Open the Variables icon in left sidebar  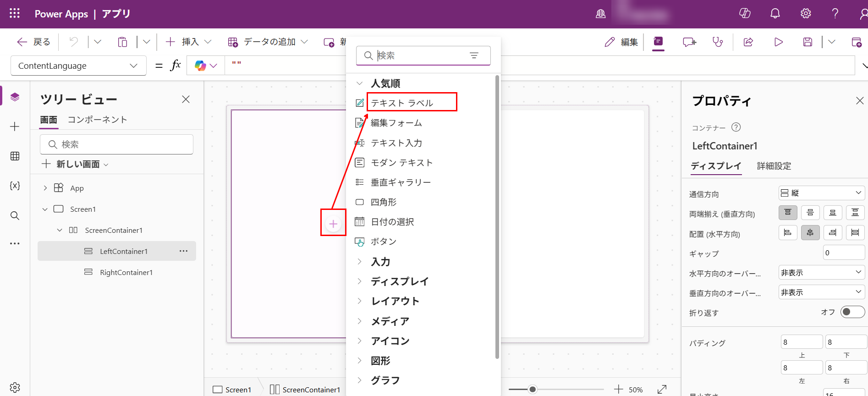pos(15,186)
